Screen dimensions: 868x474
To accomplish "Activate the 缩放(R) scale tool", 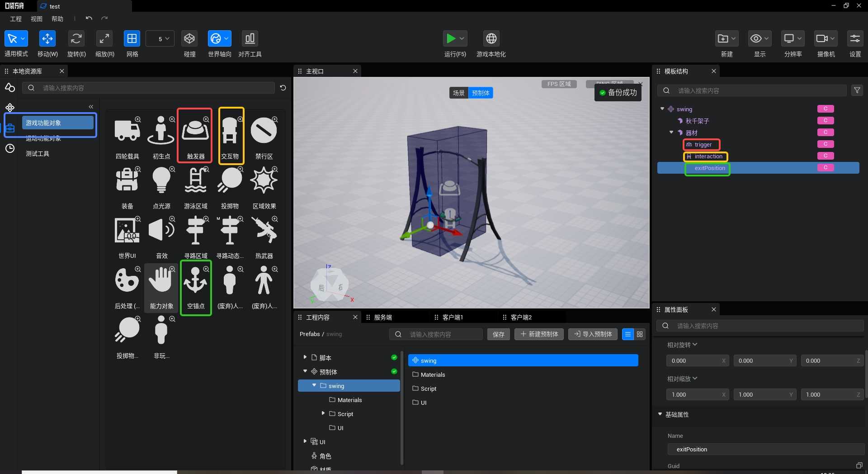I will tap(104, 39).
